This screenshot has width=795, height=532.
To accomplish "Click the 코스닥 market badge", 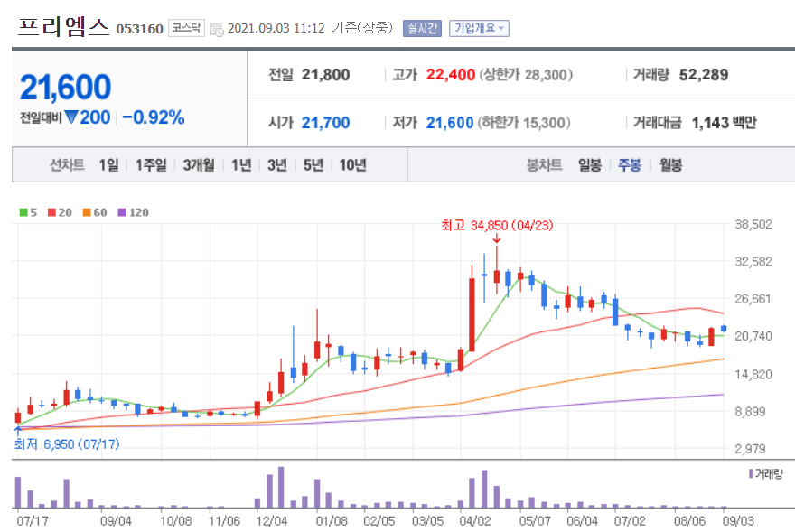I will click(185, 27).
